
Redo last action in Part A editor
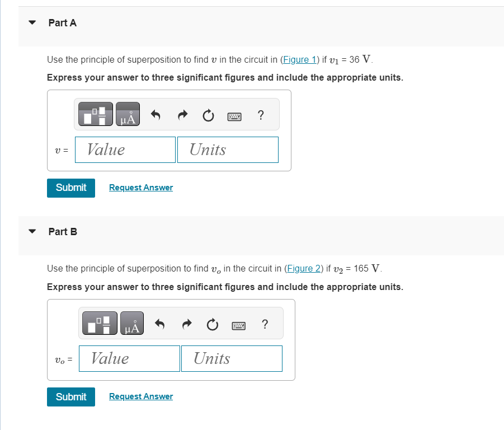click(182, 115)
